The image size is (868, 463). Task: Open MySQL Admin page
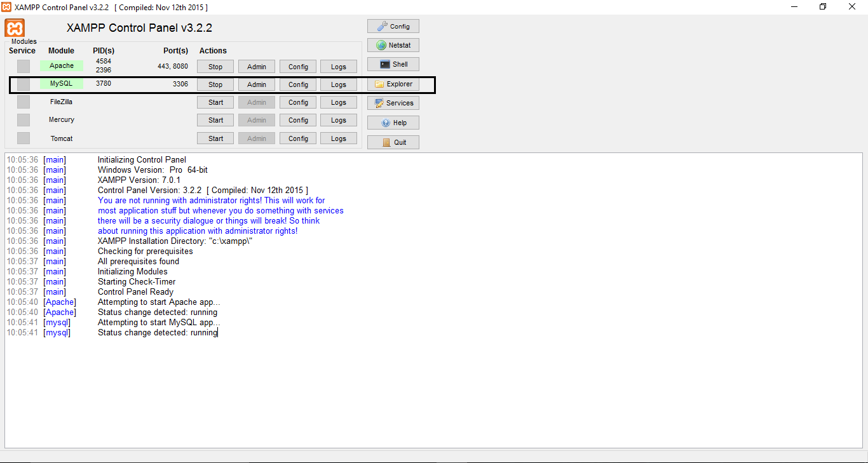pyautogui.click(x=257, y=84)
